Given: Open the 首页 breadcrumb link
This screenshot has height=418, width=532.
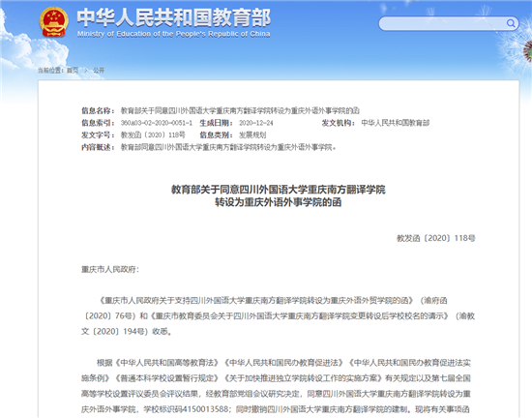Looking at the screenshot, I should coord(73,71).
